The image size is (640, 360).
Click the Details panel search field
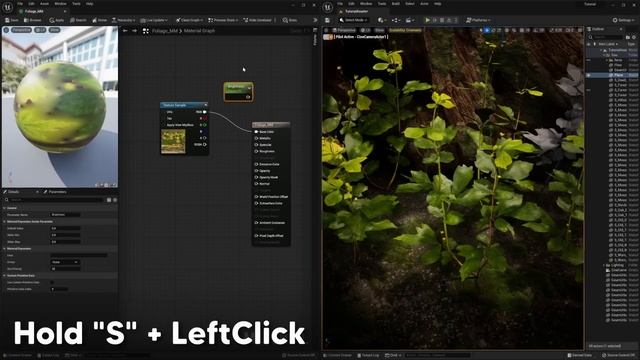coord(55,200)
